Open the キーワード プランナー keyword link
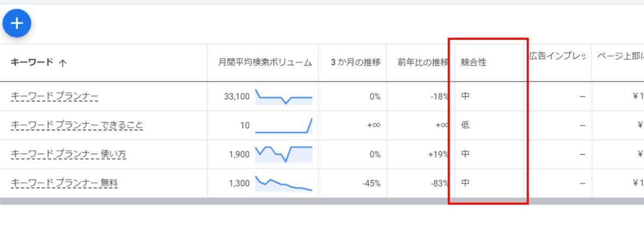Screen dimensions: 644x237 click(54, 97)
